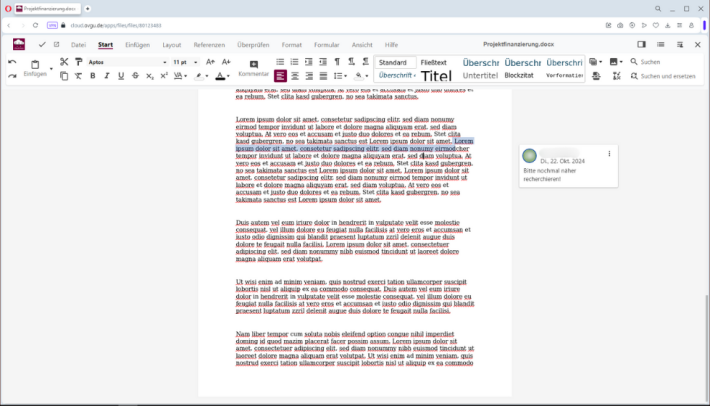
Task: Open the list-view menu icon in header
Action: [x=661, y=44]
